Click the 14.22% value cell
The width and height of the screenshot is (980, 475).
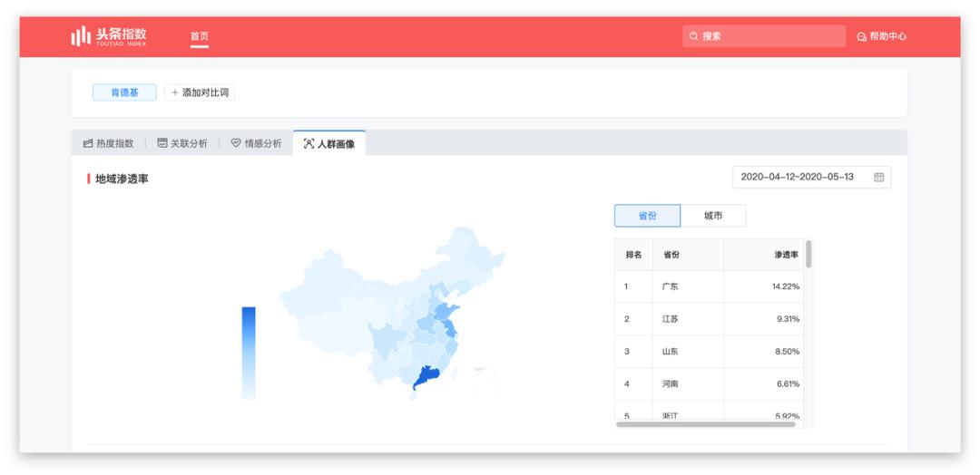tap(764, 286)
